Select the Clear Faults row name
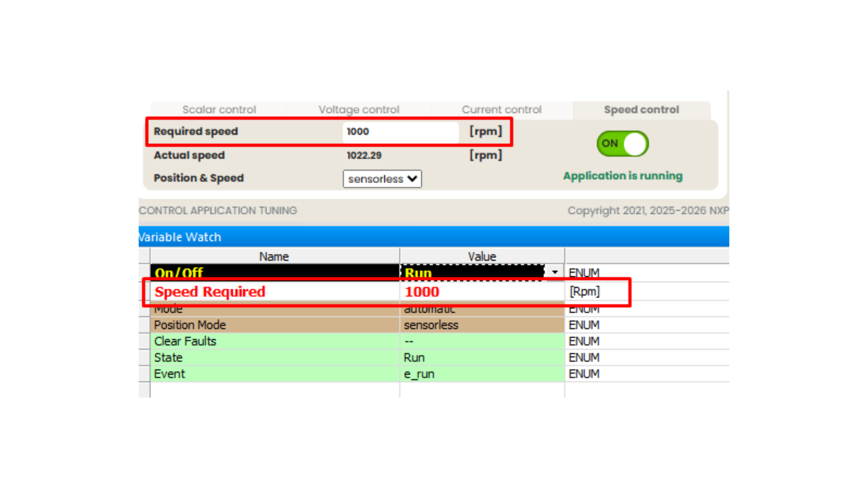Screen dimensions: 868x488 (275, 341)
